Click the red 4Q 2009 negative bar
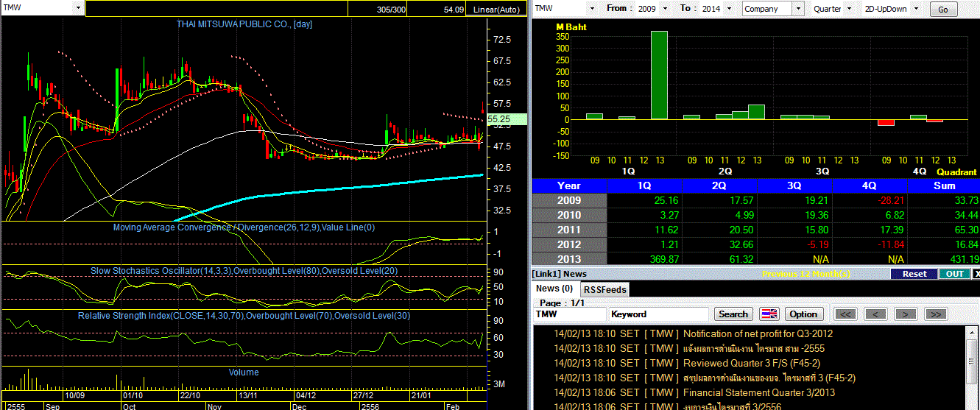 point(886,122)
